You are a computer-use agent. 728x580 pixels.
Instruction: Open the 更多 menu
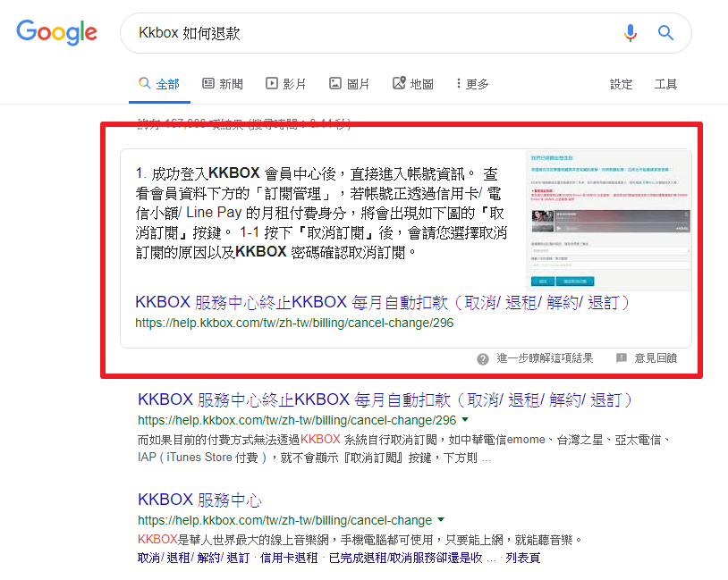(472, 84)
